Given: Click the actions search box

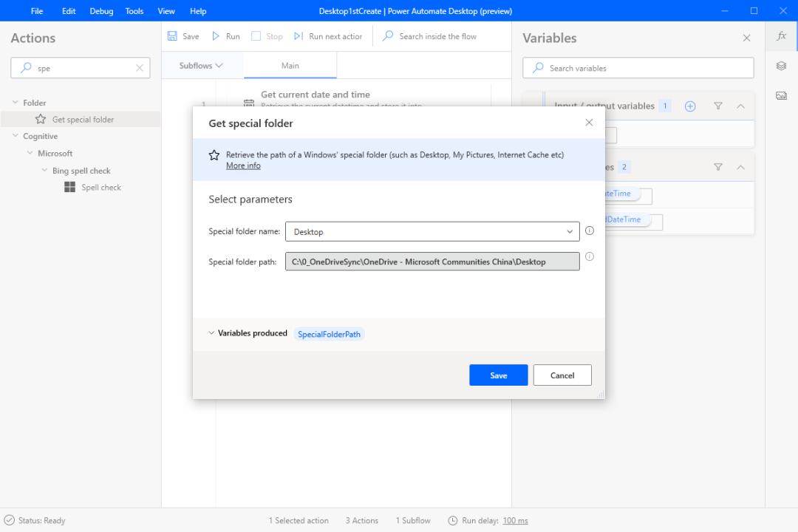Looking at the screenshot, I should [81, 68].
